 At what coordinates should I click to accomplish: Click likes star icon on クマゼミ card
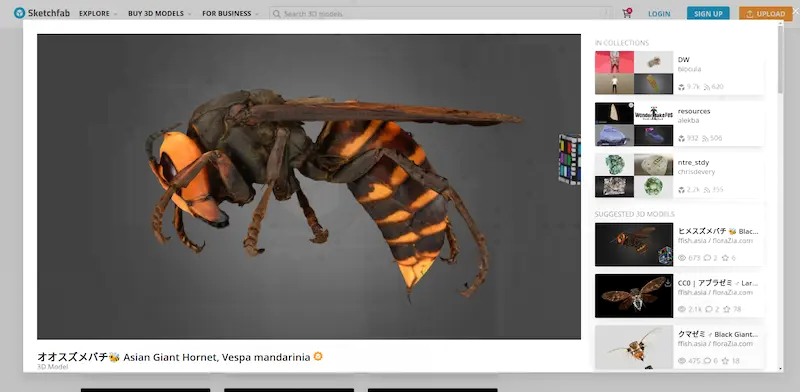(726, 361)
